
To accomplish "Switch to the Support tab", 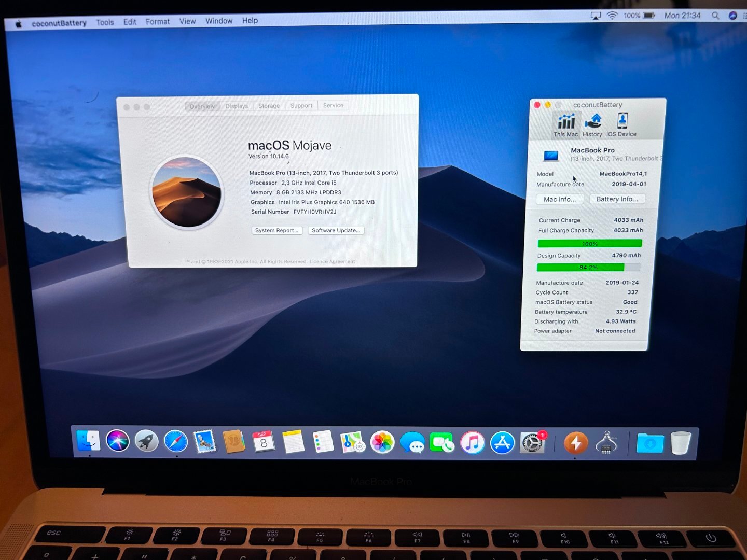I will (x=301, y=105).
